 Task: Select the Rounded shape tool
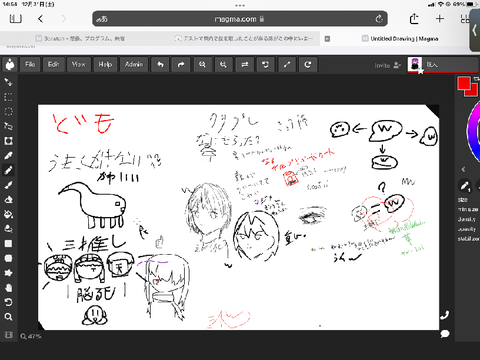[8, 258]
